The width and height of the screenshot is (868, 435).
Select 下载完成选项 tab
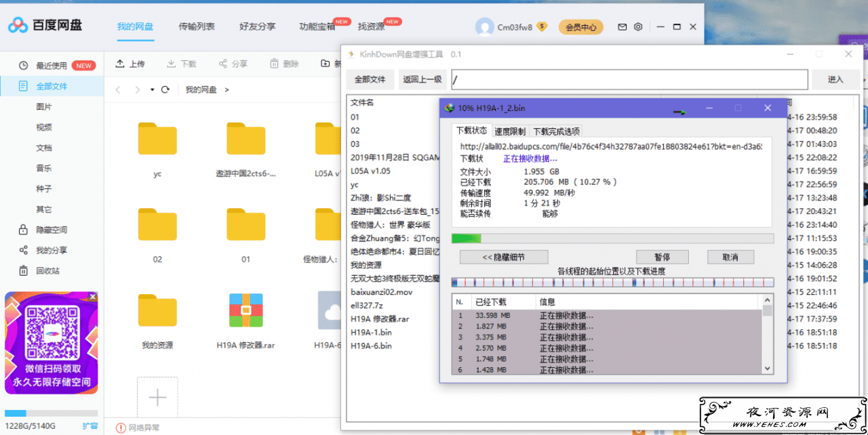556,131
